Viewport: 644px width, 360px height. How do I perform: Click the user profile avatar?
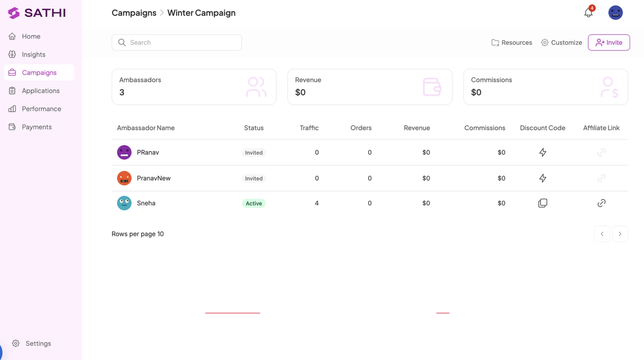point(615,13)
